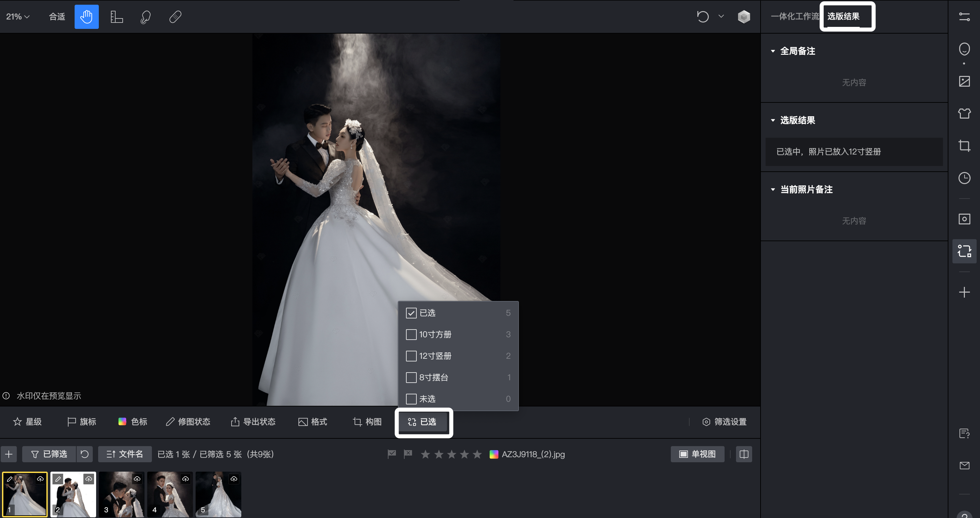Switch to the 一体化工作流 tab
Image resolution: width=980 pixels, height=518 pixels.
[x=795, y=16]
